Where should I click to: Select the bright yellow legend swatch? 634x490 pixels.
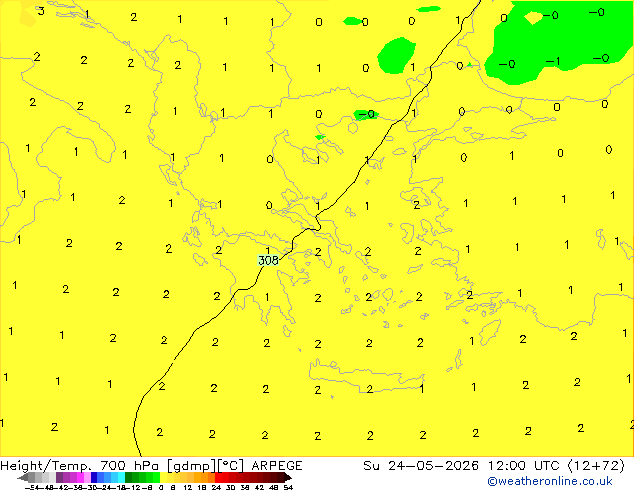[x=163, y=477]
